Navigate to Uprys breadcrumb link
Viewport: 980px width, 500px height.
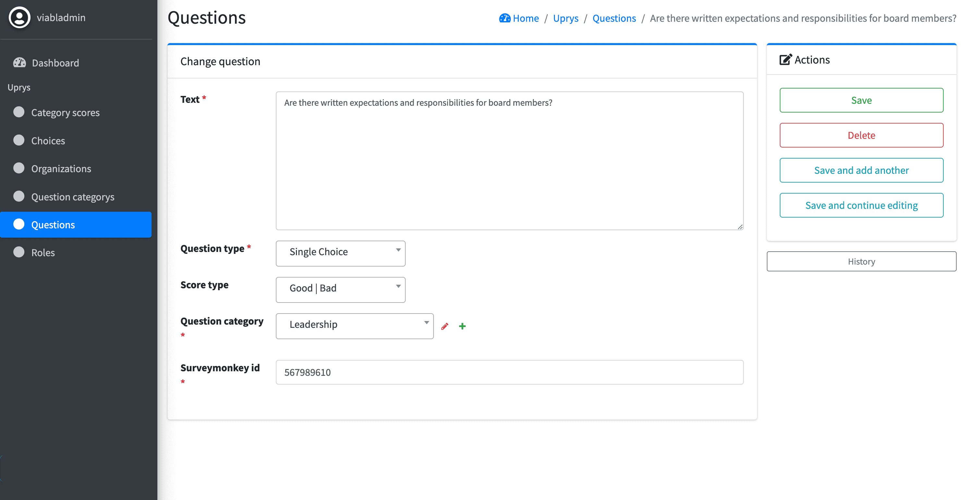point(565,18)
